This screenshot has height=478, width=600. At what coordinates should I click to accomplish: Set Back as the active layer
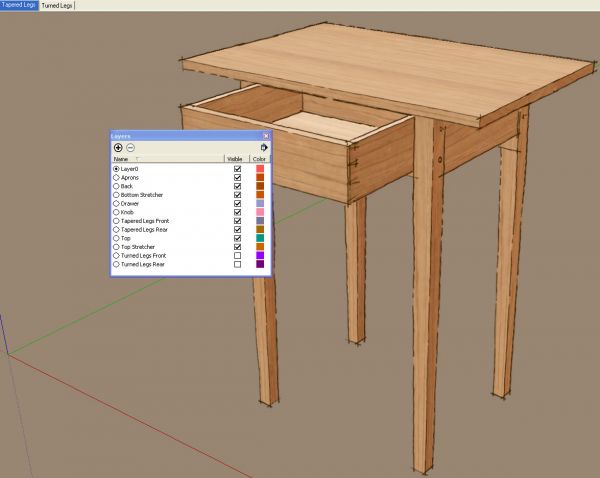[x=116, y=186]
